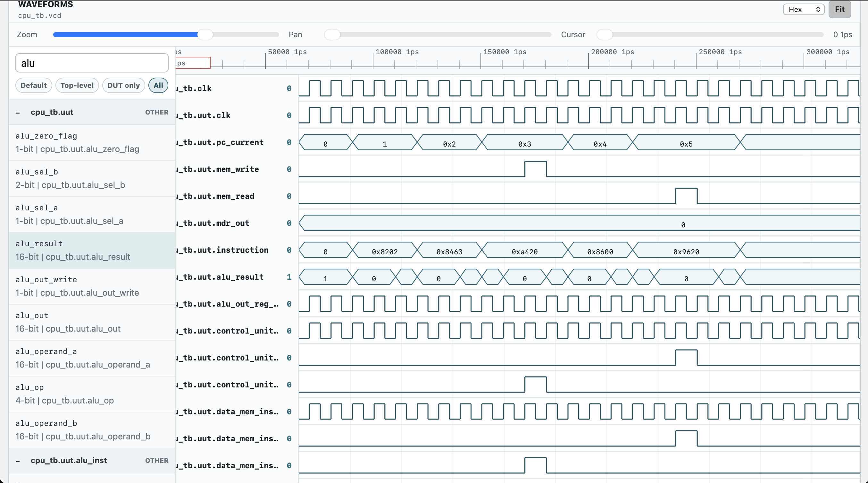The image size is (868, 483).
Task: Add alu_zero_flag signal from the list
Action: 92,143
